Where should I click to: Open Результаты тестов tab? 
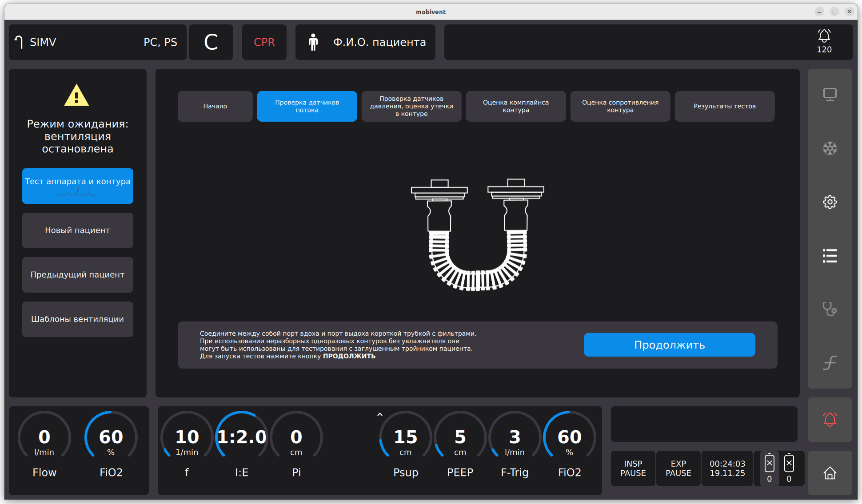(725, 106)
